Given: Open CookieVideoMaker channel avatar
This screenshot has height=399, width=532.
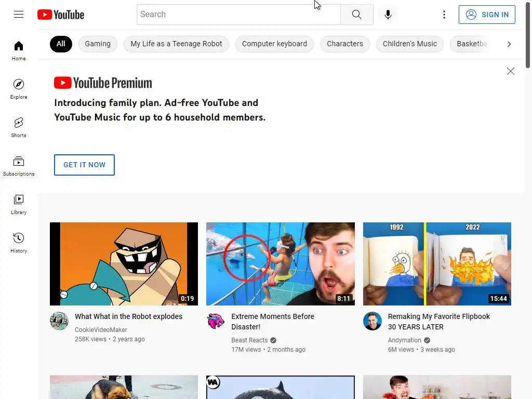Looking at the screenshot, I should click(59, 321).
